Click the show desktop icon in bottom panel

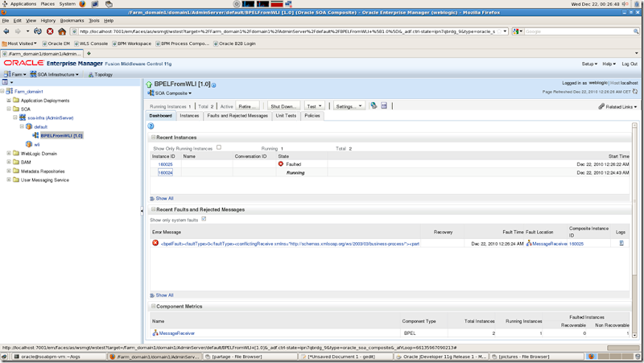(5, 357)
